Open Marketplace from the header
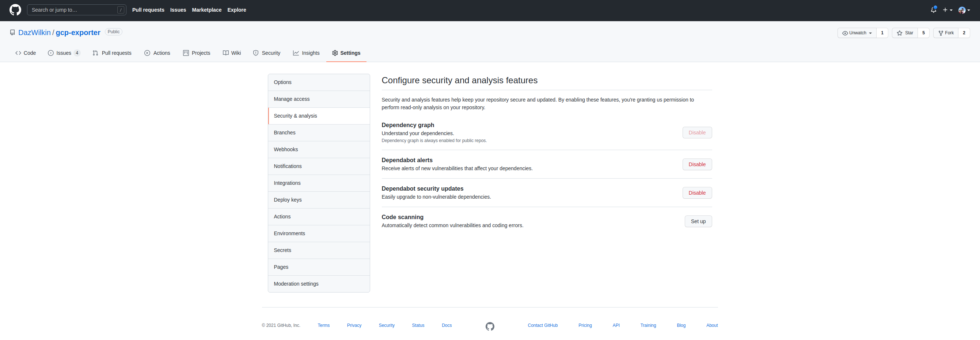Image resolution: width=980 pixels, height=340 pixels. [x=206, y=10]
